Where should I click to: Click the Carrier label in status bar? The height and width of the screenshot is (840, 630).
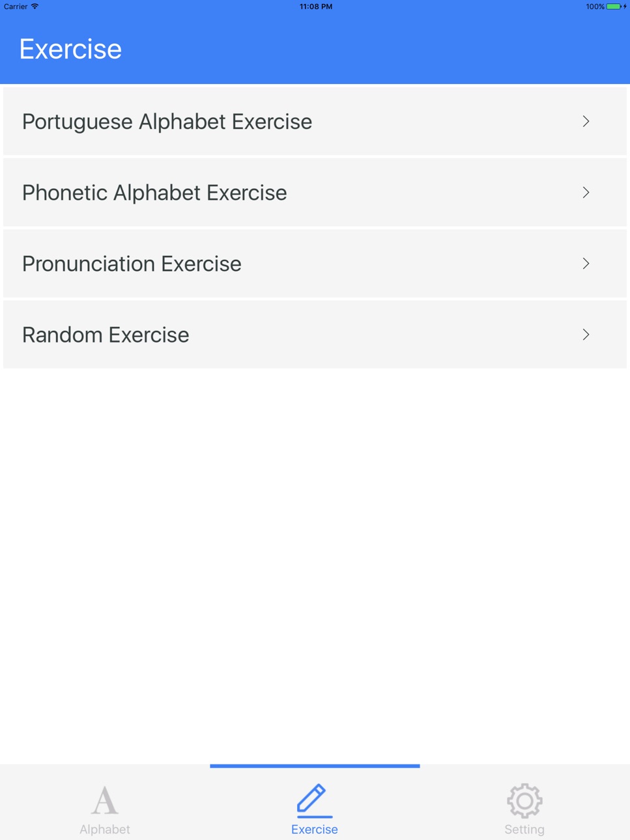[x=16, y=7]
